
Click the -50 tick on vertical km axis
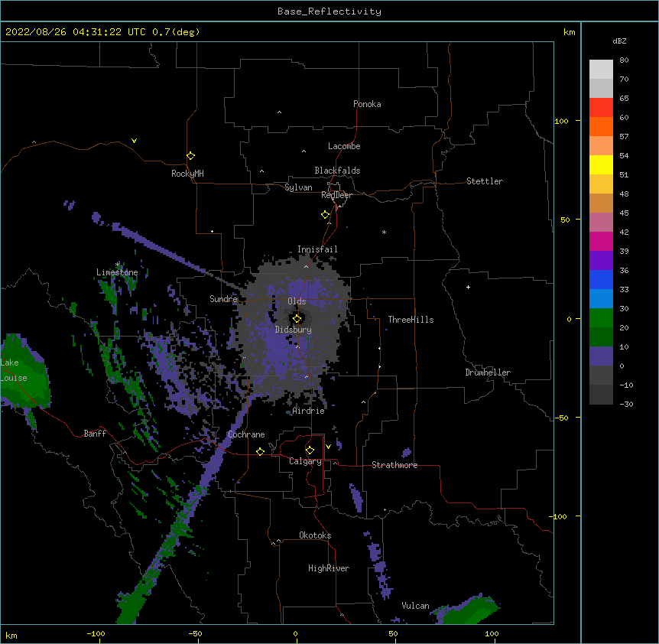(x=561, y=418)
